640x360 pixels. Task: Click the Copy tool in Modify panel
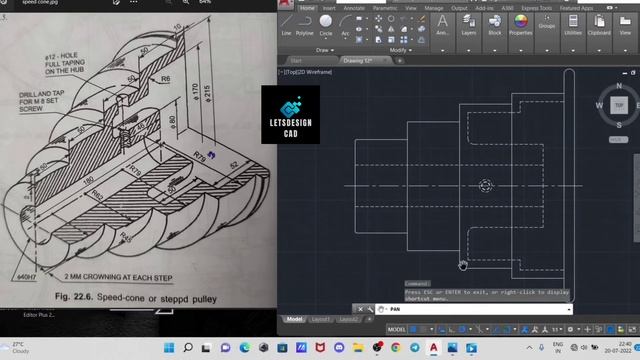[378, 29]
